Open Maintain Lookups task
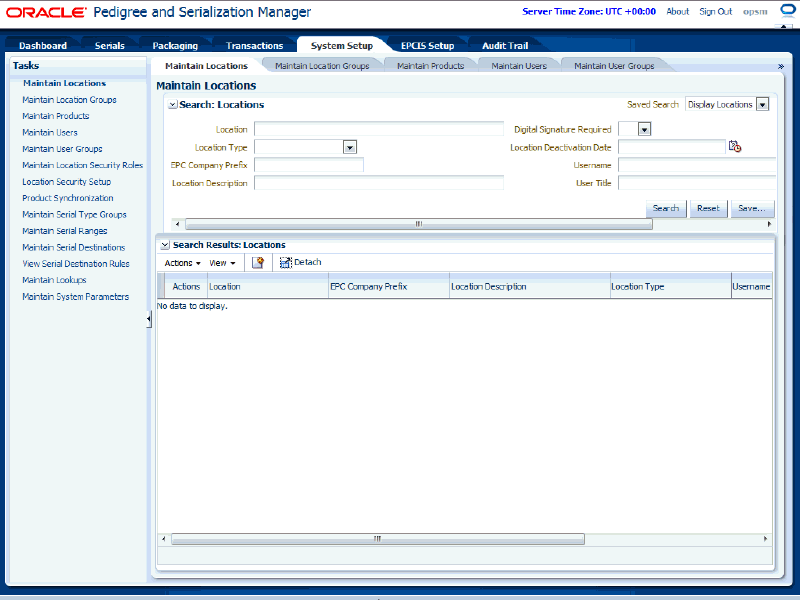 pyautogui.click(x=54, y=280)
